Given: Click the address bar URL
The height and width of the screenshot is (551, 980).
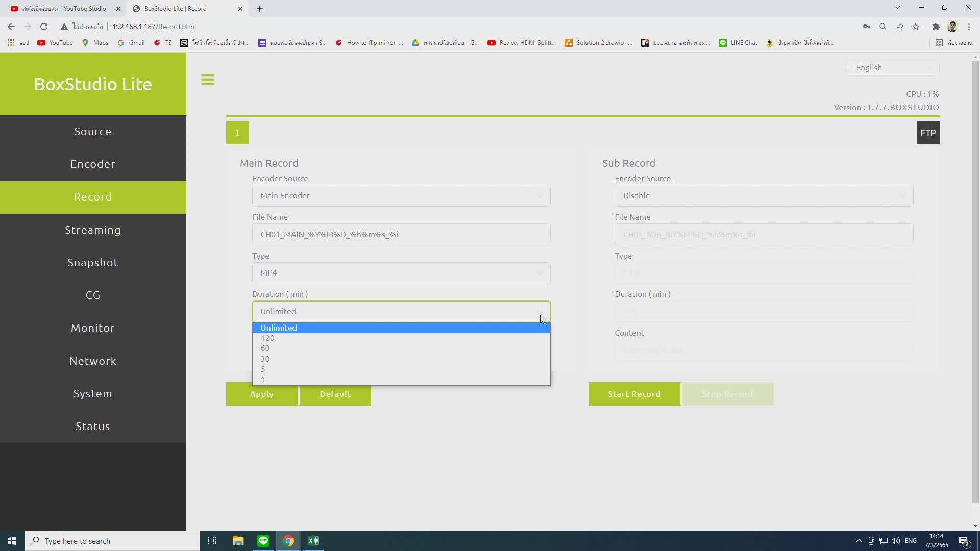Looking at the screenshot, I should (154, 27).
